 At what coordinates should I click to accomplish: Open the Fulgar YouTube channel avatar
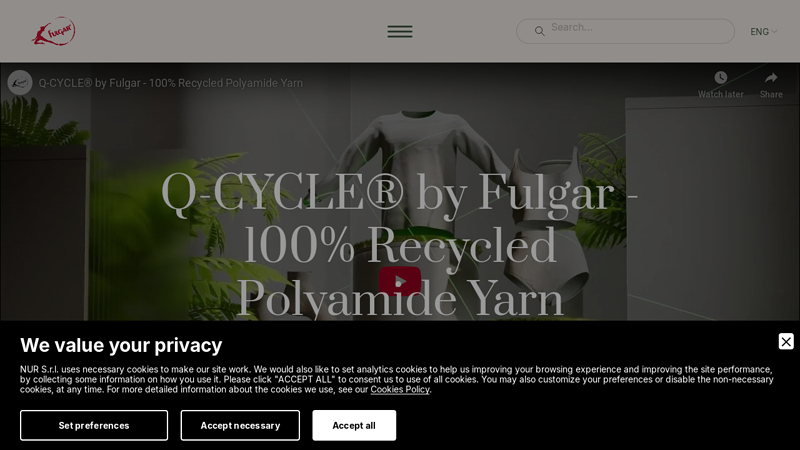[x=20, y=83]
